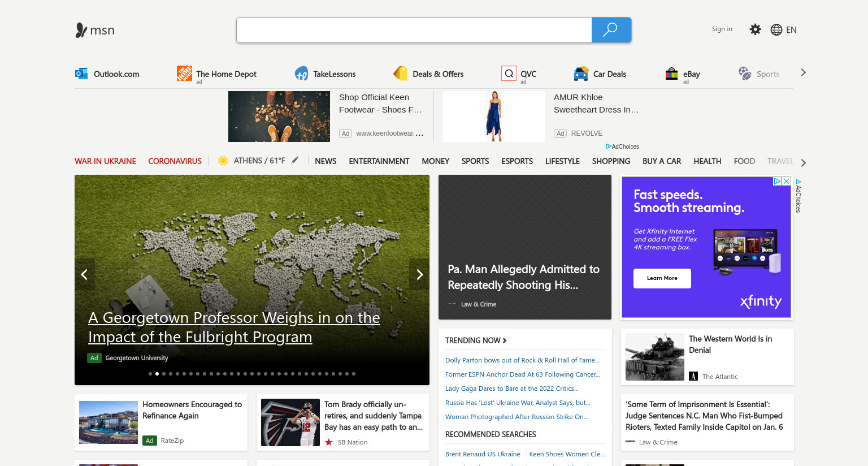This screenshot has height=466, width=868.
Task: Open the Coronavirus tab
Action: [175, 161]
